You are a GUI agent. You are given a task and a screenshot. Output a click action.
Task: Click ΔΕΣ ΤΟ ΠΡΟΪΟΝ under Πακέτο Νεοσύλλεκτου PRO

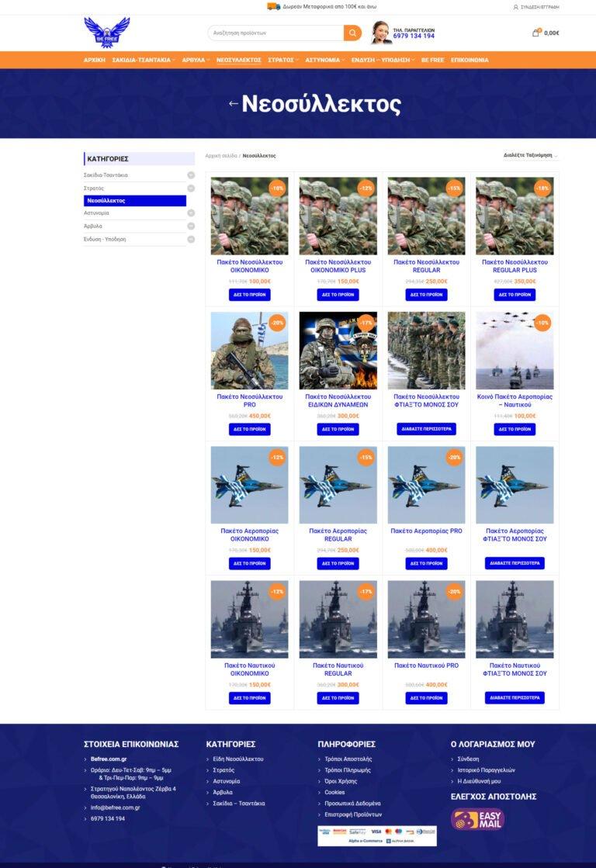point(249,429)
